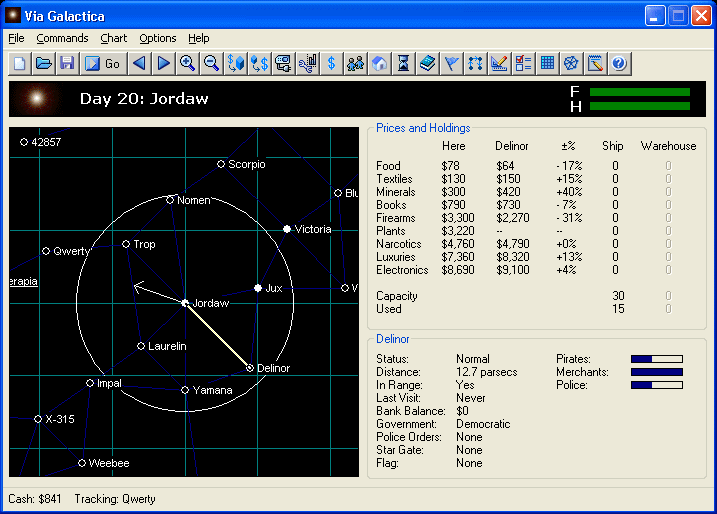Click the underlined 'erapia' system label
Viewport: 717px width, 514px height.
coord(23,282)
